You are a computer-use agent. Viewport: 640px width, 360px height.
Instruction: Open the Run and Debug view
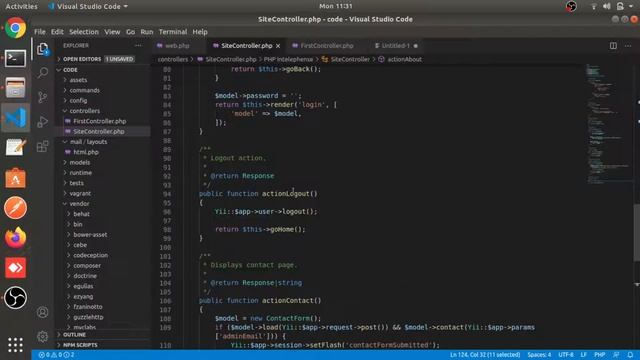pos(42,122)
